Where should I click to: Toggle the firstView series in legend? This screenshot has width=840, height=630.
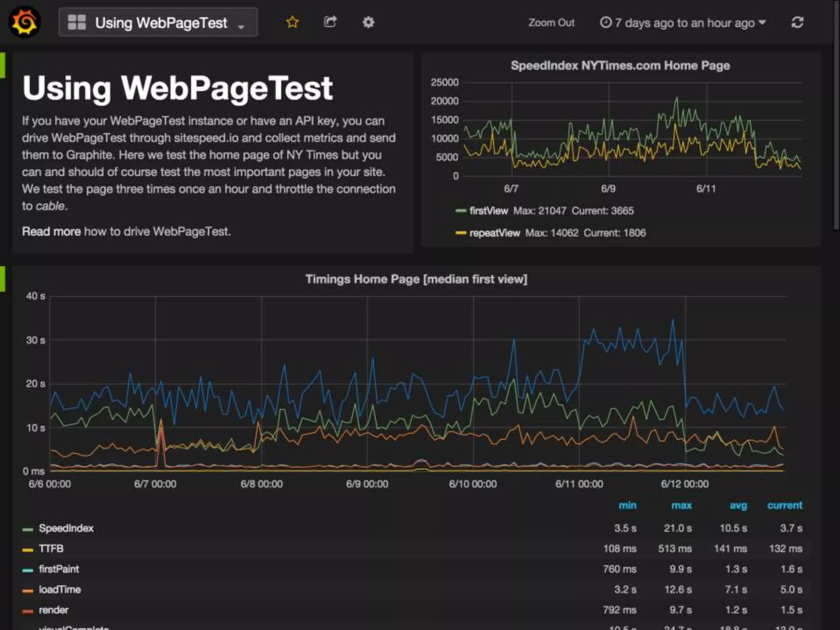[x=488, y=211]
